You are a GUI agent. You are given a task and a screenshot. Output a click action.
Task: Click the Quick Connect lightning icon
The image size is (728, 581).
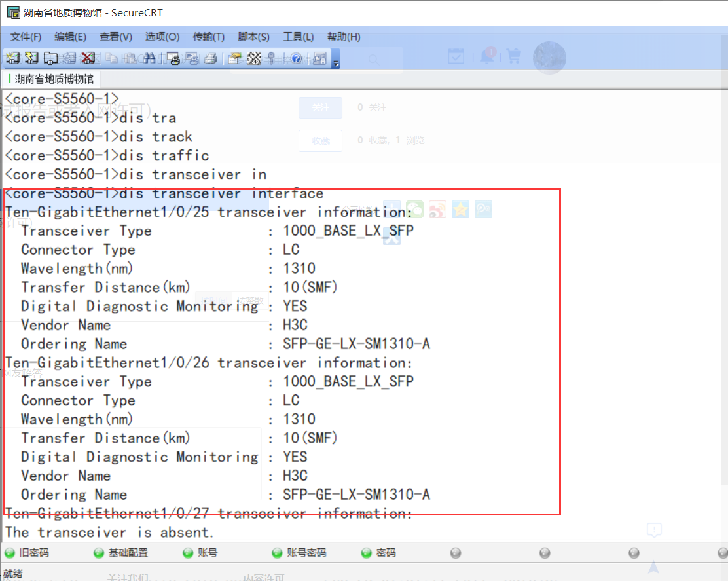(x=31, y=58)
